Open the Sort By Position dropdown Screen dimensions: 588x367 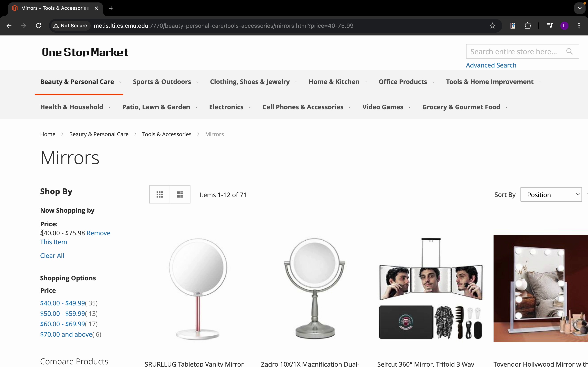coord(551,195)
